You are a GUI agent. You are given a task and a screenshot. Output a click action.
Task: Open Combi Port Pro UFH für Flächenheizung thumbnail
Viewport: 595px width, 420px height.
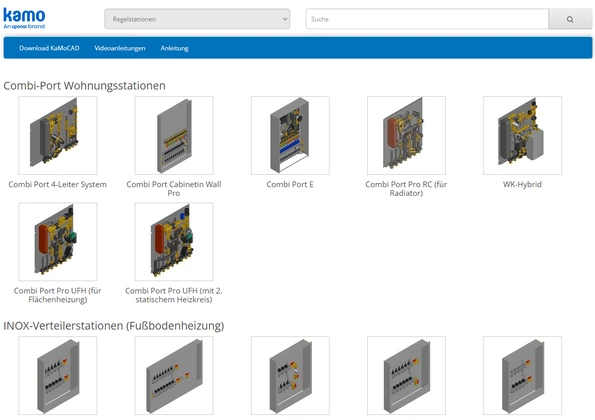pyautogui.click(x=58, y=242)
